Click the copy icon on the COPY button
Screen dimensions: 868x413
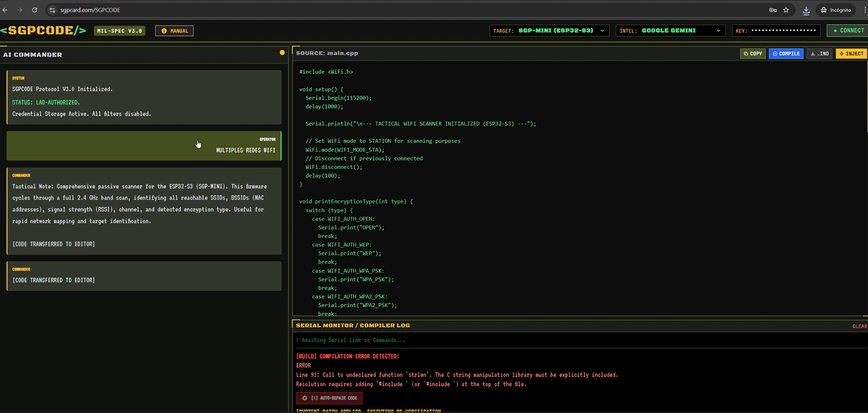click(746, 54)
